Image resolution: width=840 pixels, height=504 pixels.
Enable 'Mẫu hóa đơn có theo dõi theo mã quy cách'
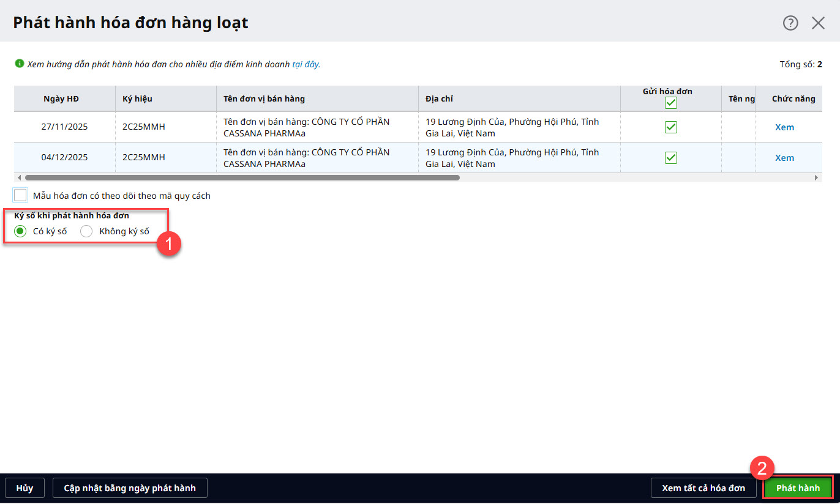point(21,196)
